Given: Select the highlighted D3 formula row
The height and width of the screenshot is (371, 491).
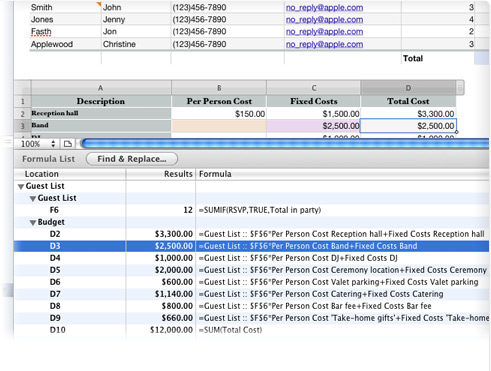Looking at the screenshot, I should point(252,246).
